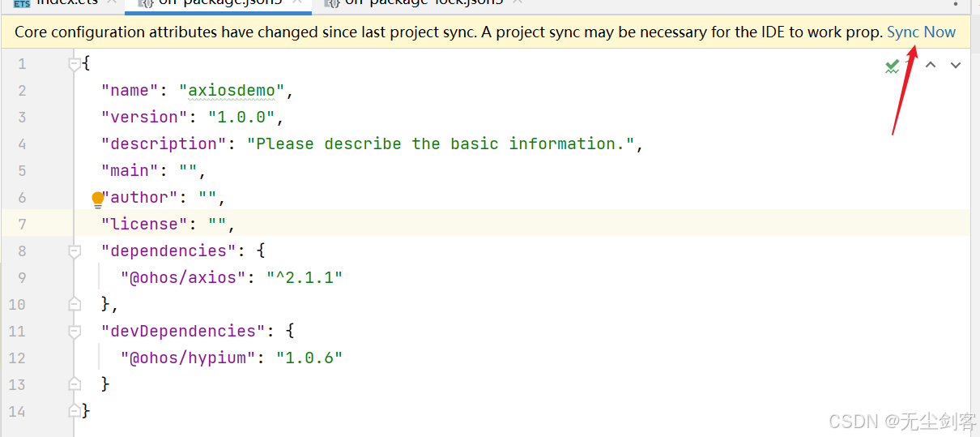Click the "main" key
The image size is (980, 437).
pyautogui.click(x=130, y=170)
